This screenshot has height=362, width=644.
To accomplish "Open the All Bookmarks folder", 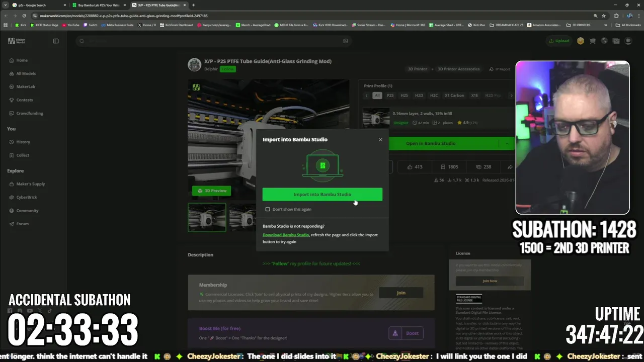I will point(629,25).
